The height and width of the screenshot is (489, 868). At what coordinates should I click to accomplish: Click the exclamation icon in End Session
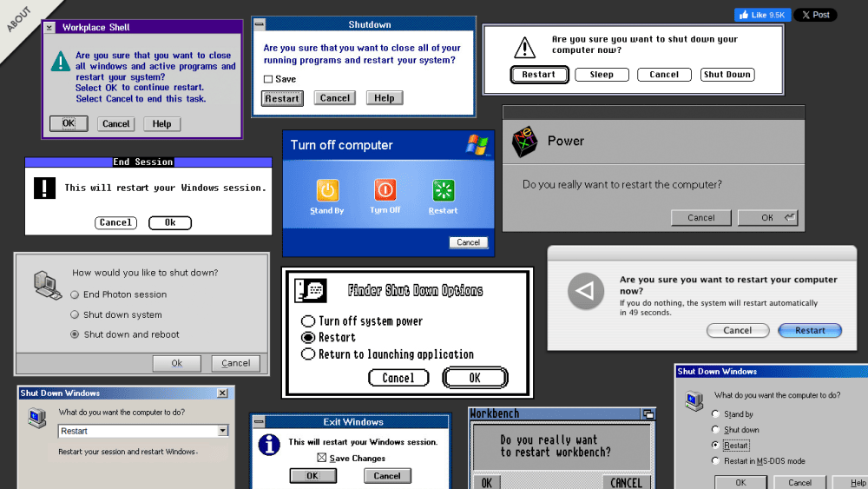(x=44, y=188)
